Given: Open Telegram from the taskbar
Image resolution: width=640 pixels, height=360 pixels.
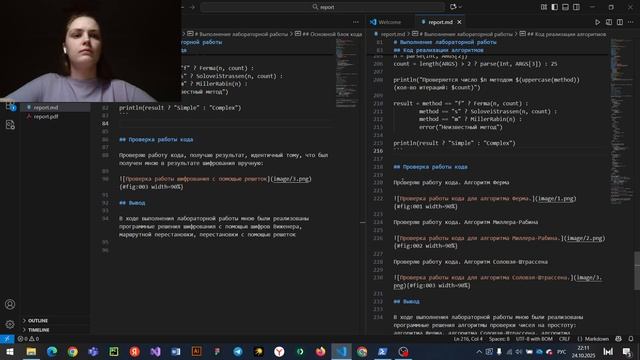Looking at the screenshot, I should click(238, 351).
